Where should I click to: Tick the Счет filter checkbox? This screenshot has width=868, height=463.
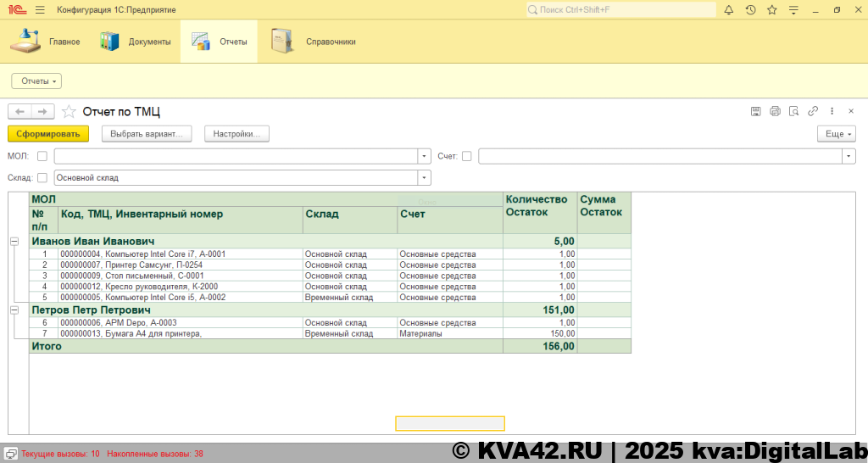tap(467, 156)
